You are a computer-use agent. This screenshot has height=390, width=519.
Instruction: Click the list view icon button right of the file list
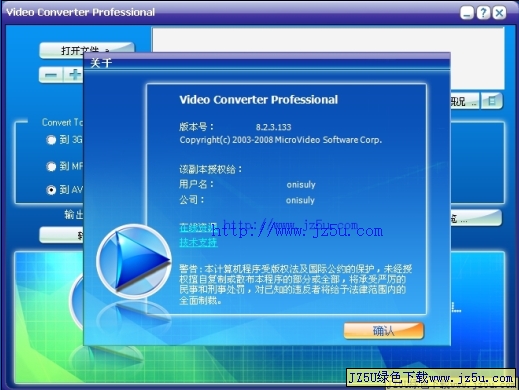tap(492, 101)
